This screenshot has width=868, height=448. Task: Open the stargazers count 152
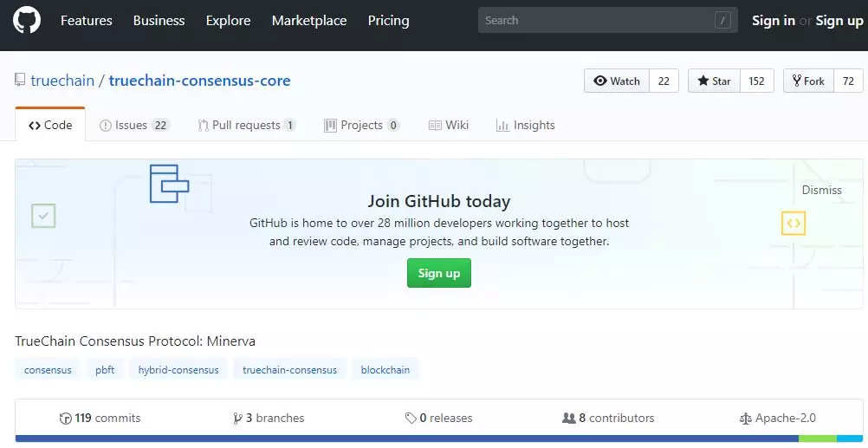757,81
